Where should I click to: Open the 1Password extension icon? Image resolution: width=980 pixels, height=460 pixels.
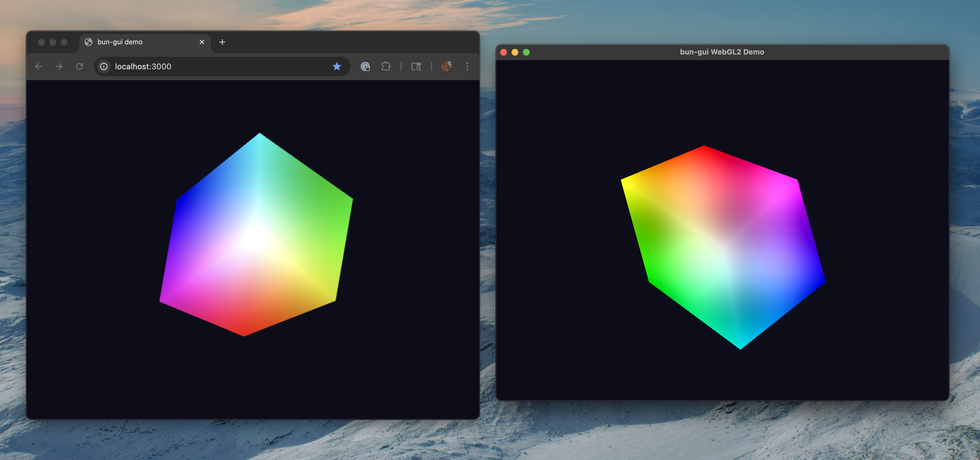click(x=365, y=66)
